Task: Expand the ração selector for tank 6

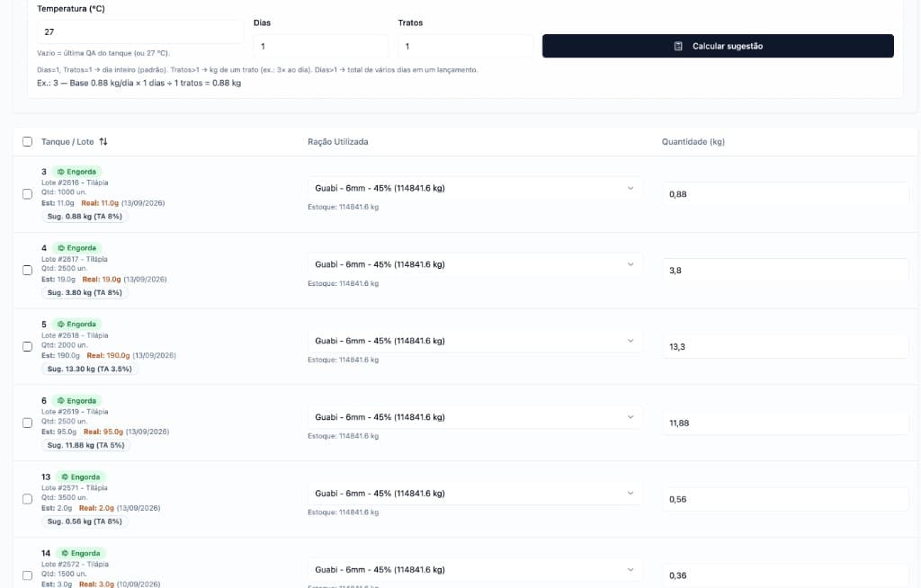Action: pyautogui.click(x=475, y=417)
